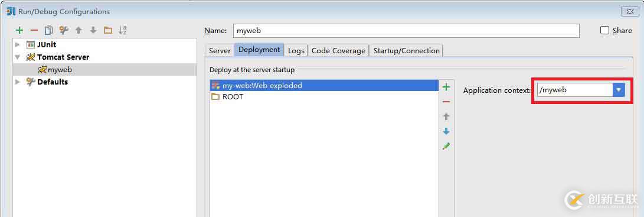
Task: Sort configurations alphabetically
Action: [x=123, y=30]
